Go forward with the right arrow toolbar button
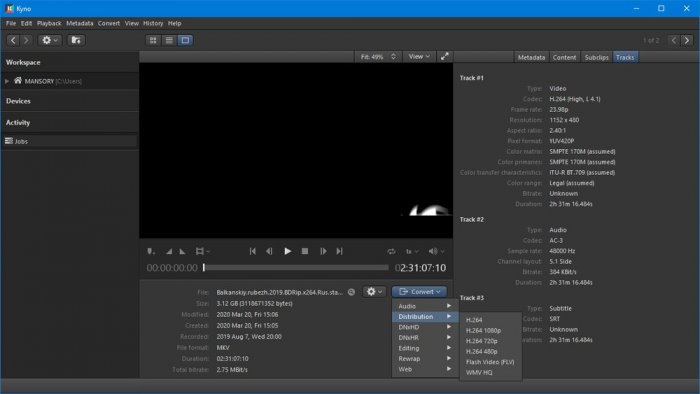The image size is (700, 394). point(26,40)
